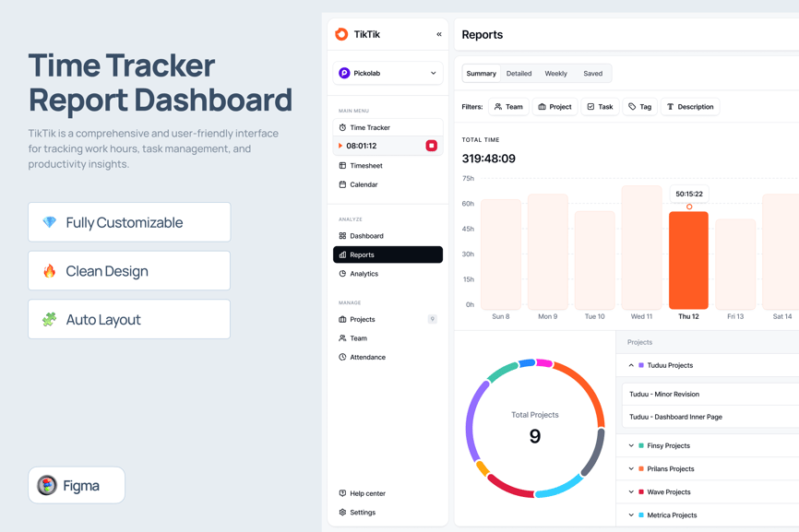Click the Tag filter button

click(639, 107)
